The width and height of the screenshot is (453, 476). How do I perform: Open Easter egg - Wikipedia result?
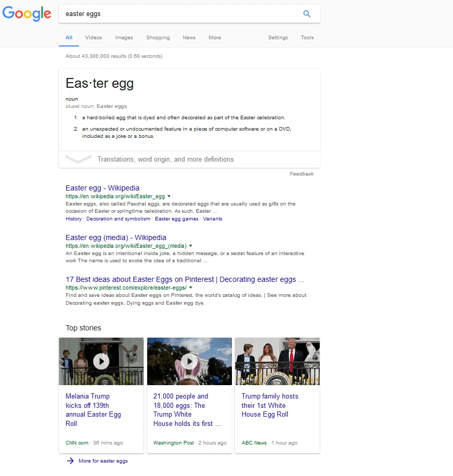(x=102, y=188)
